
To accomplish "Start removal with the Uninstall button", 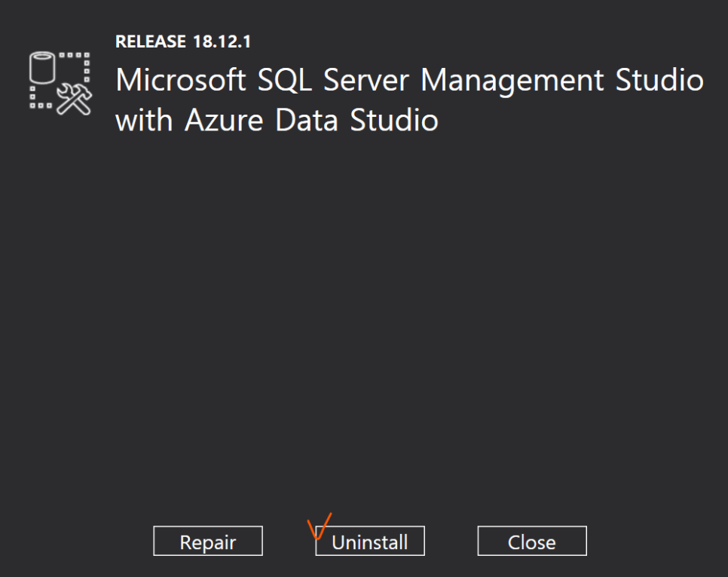I will pyautogui.click(x=370, y=541).
